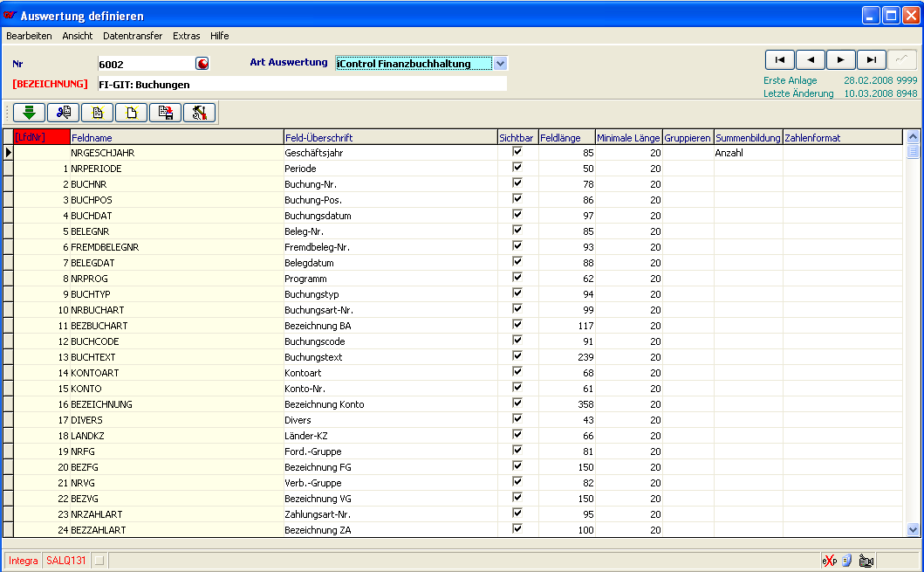
Task: Click the save document with floppy icon
Action: 165,112
